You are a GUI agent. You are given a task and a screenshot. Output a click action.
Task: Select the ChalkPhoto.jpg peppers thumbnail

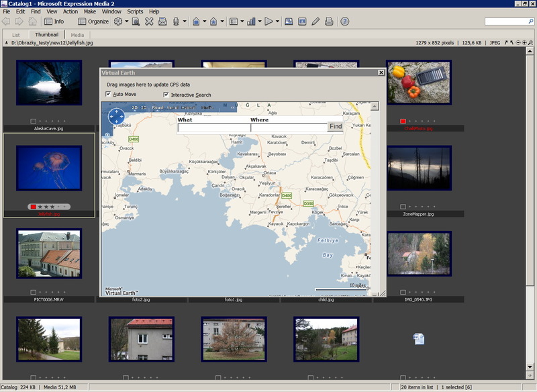(419, 82)
